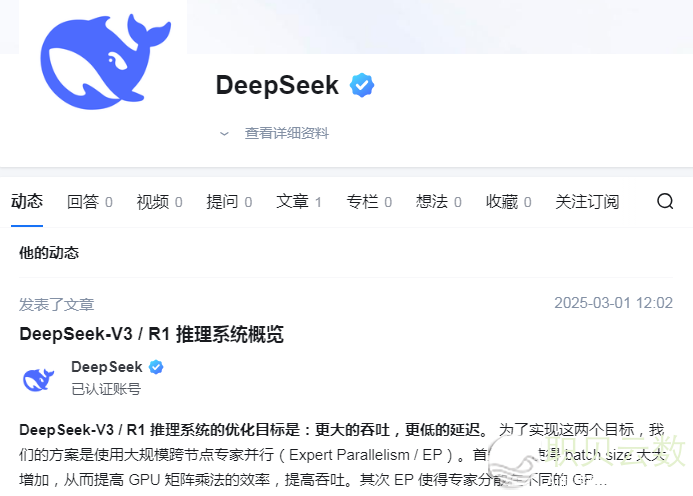Click the verified badge next to the post author name
The image size is (693, 496).
156,367
